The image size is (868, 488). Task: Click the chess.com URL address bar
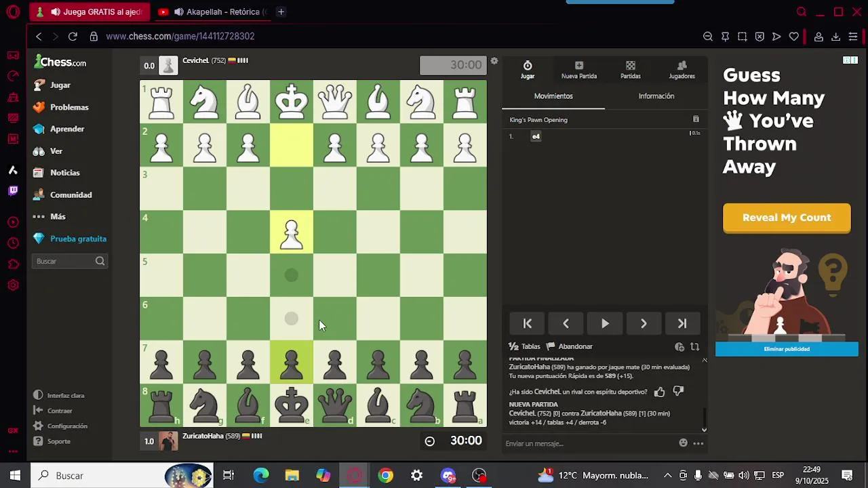(180, 36)
